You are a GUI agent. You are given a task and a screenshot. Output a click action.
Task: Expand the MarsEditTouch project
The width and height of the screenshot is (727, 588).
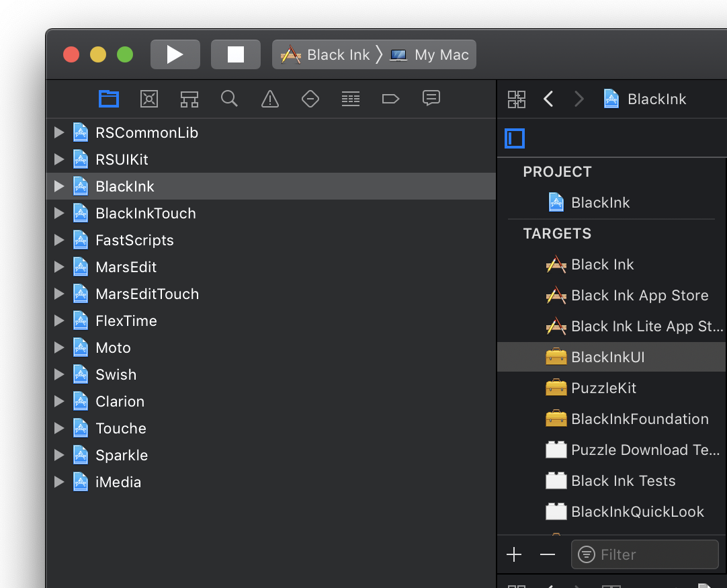click(x=59, y=294)
